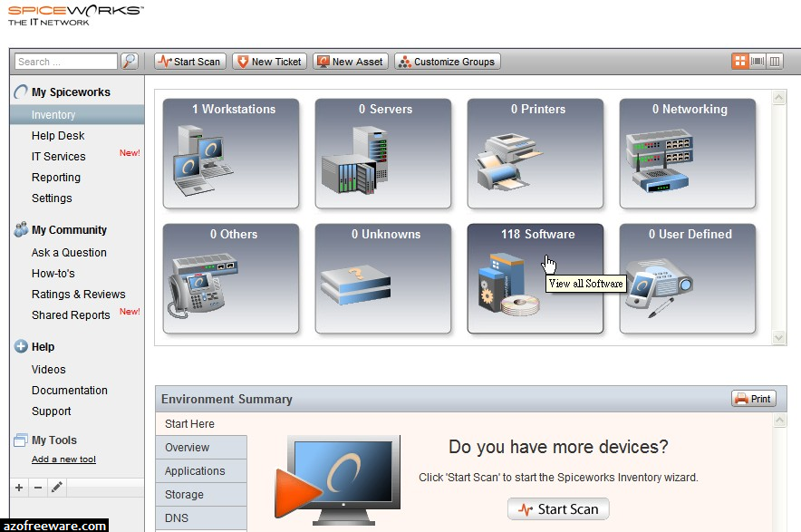Open Customize Groups from the toolbar
801x532 pixels.
point(448,61)
